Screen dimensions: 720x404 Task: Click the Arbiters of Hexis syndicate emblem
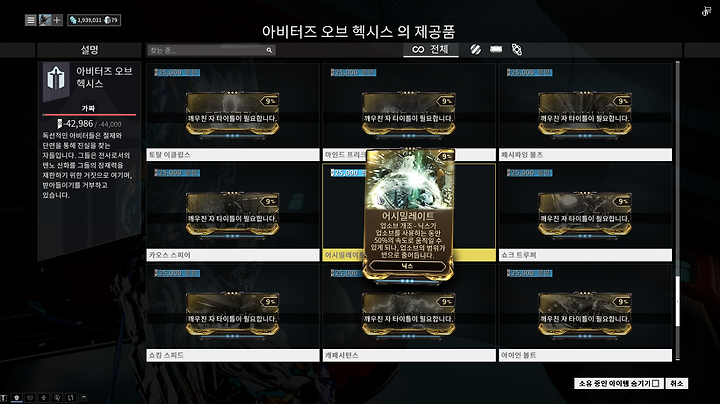point(56,78)
